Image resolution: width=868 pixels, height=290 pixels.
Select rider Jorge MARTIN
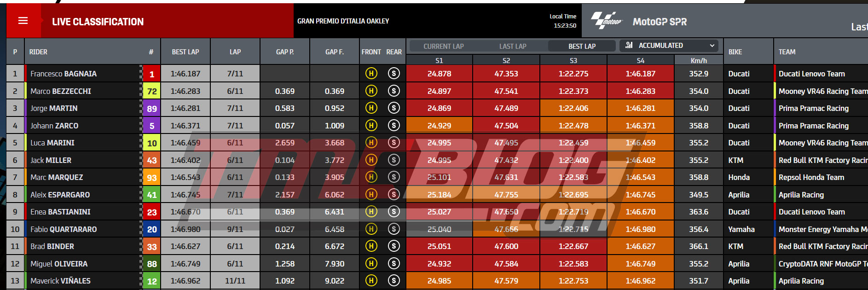[x=54, y=108]
